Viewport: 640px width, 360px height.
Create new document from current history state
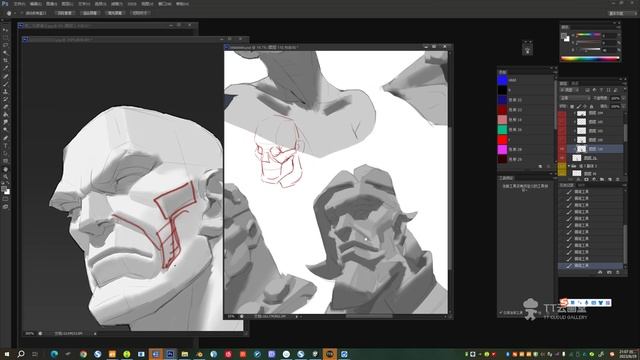tap(600, 272)
